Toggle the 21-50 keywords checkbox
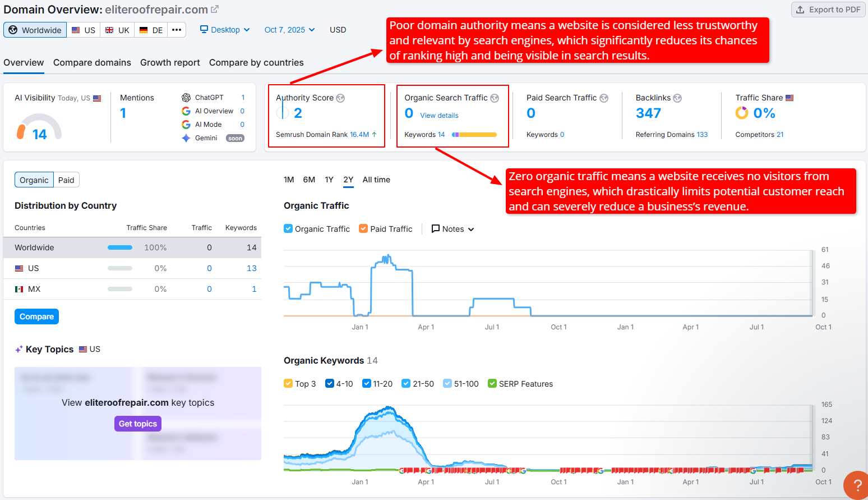 pos(406,383)
